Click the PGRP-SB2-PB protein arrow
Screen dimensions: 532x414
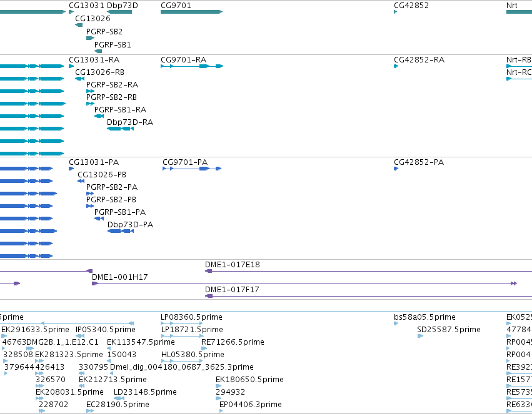click(90, 206)
